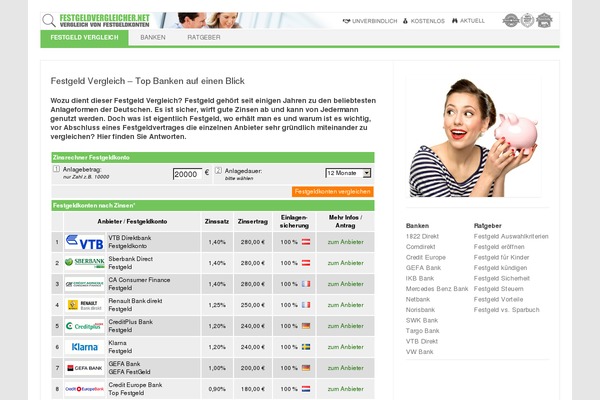
Task: Open the VW Bank sidebar link
Action: pos(419,352)
